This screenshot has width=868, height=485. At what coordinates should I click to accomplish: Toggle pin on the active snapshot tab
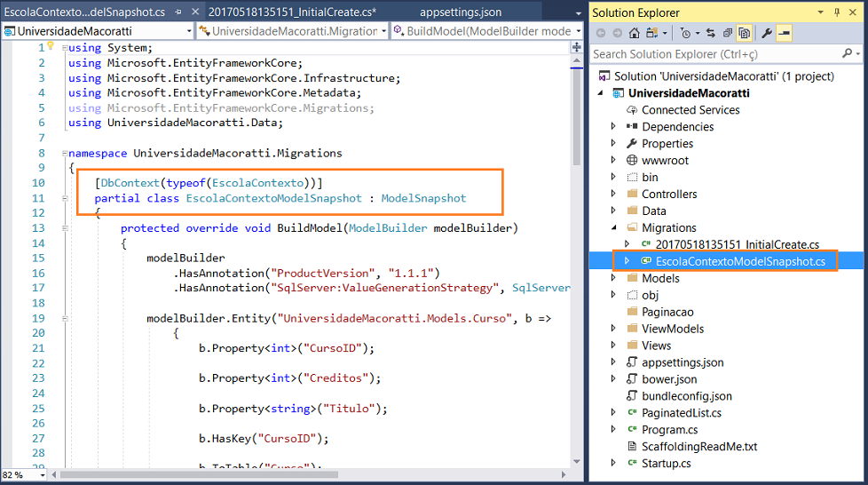(x=178, y=12)
